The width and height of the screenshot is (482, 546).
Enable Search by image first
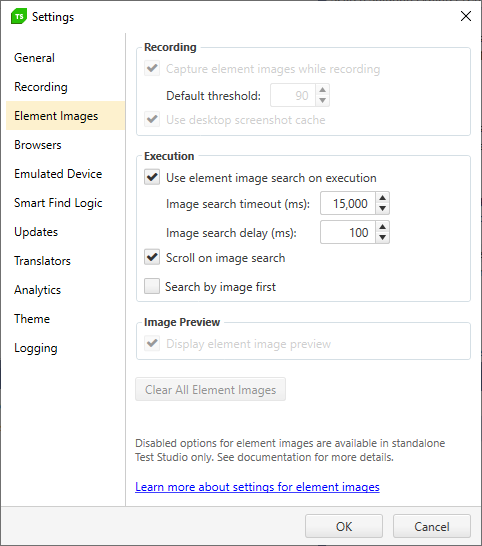click(x=152, y=286)
